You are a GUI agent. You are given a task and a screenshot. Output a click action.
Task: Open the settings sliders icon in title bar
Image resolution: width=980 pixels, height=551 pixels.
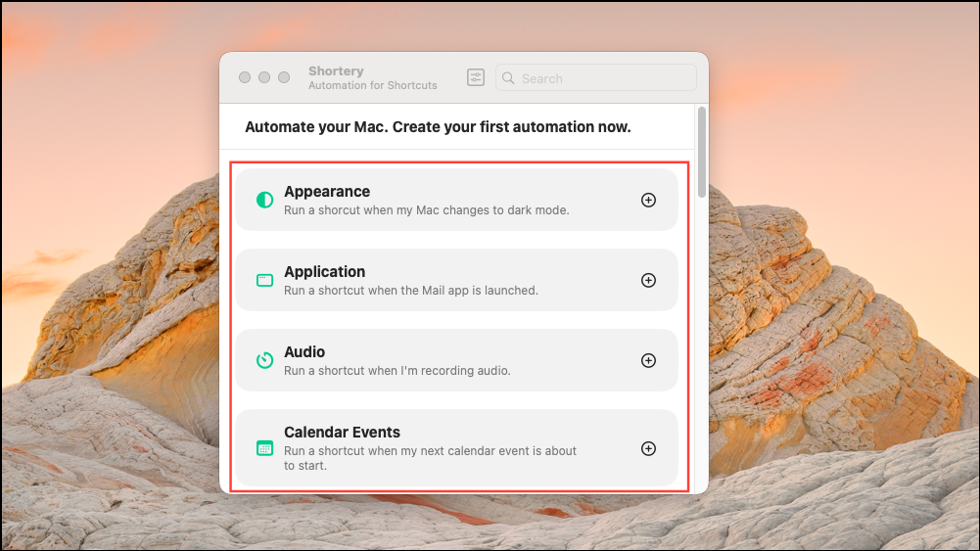point(476,77)
